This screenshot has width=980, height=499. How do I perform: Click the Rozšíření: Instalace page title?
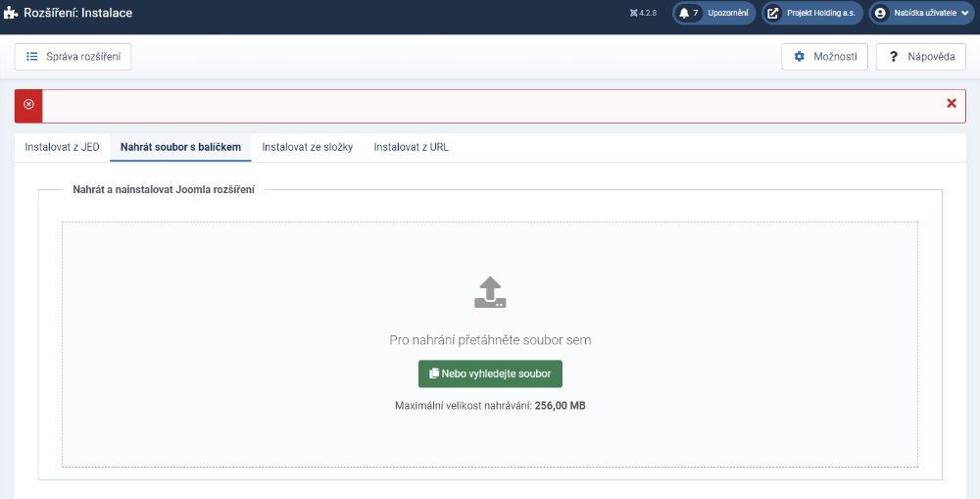tap(77, 14)
